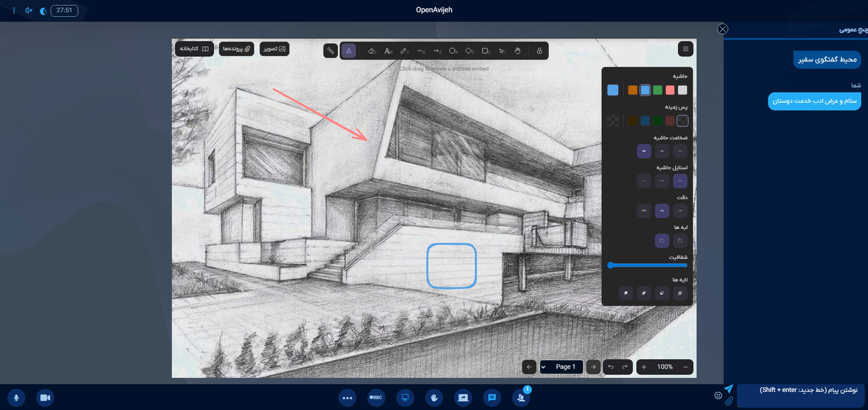This screenshot has width=868, height=410.
Task: Open the پرونده‌ها files button
Action: point(237,49)
